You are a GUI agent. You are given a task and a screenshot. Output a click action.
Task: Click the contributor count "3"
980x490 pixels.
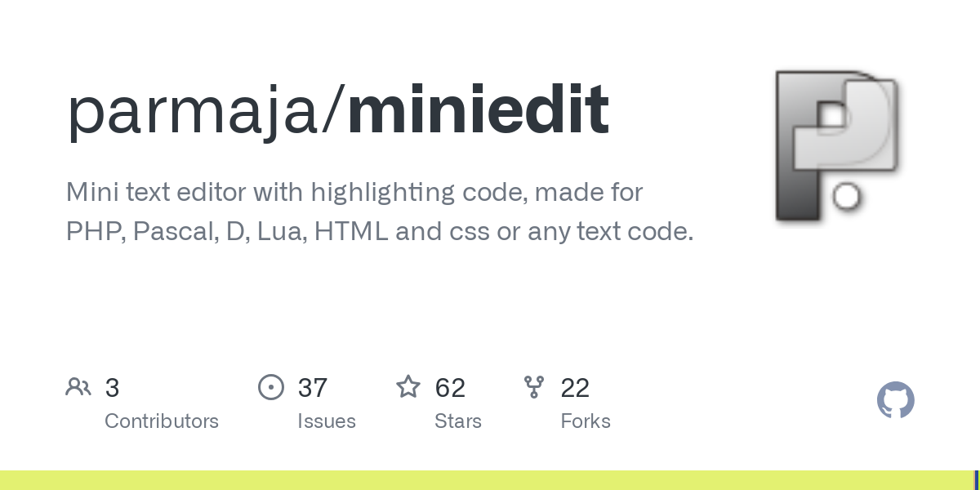tap(113, 388)
